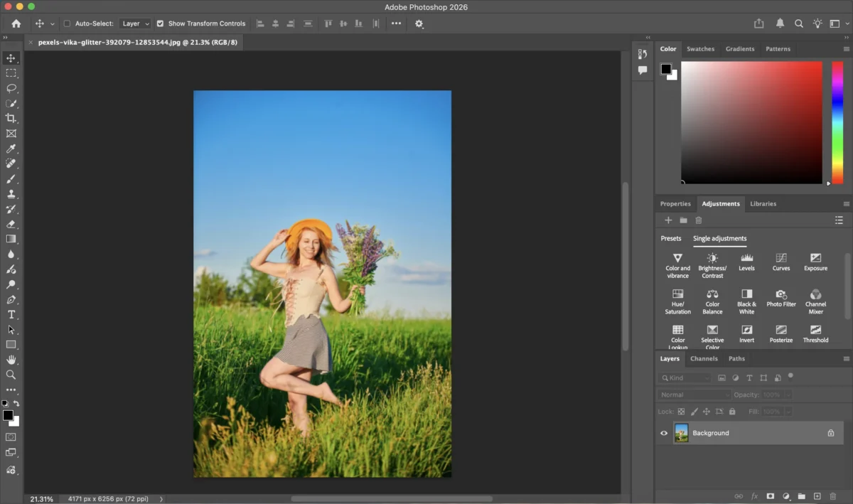Select Presets in the Adjustments panel
853x504 pixels.
(x=670, y=238)
